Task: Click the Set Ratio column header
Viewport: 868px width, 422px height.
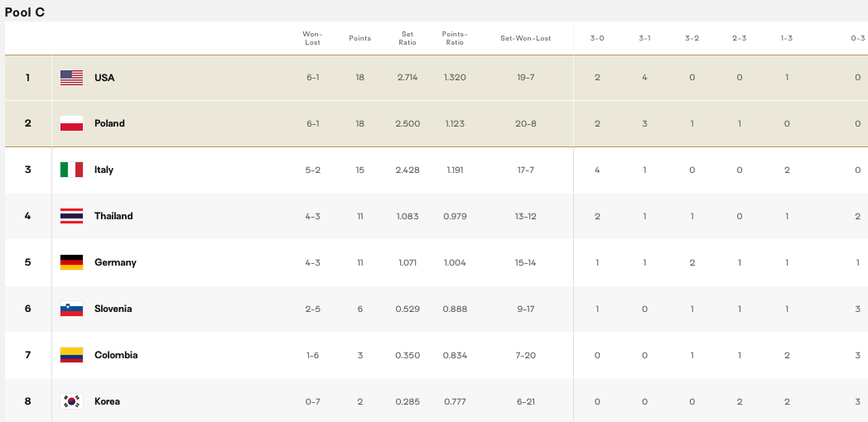Action: 407,38
